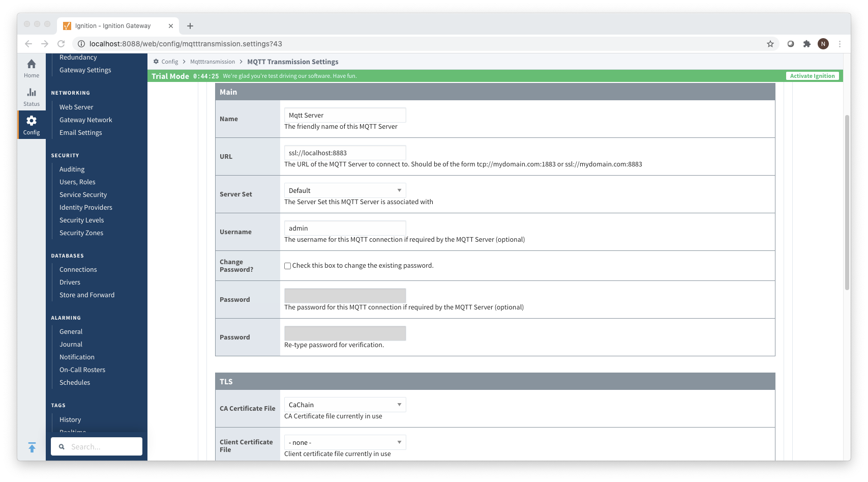Click the Config breadcrumb gear icon
The image size is (868, 482).
coord(156,62)
